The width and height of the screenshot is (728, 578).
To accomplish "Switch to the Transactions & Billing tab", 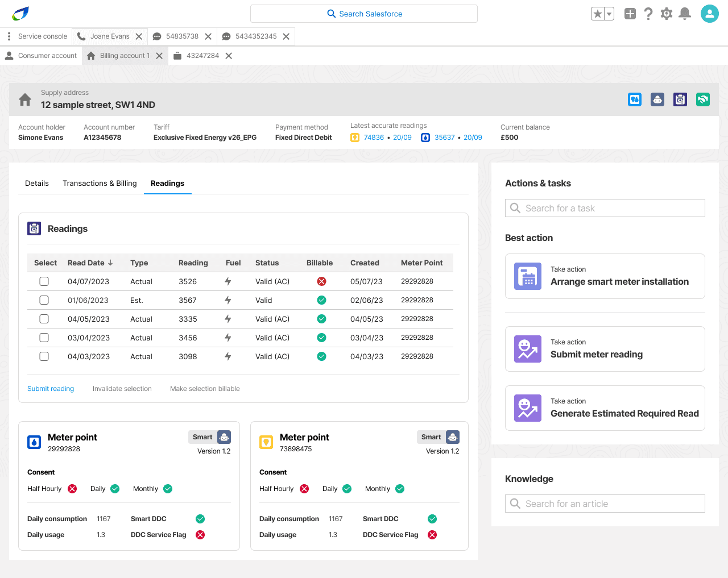I will [x=100, y=183].
